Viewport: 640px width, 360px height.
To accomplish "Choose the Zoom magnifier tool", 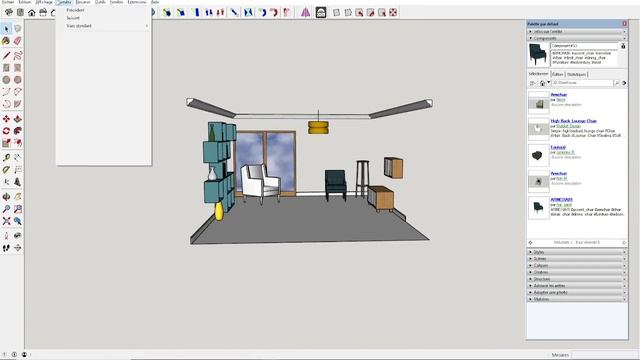I will pos(6,209).
